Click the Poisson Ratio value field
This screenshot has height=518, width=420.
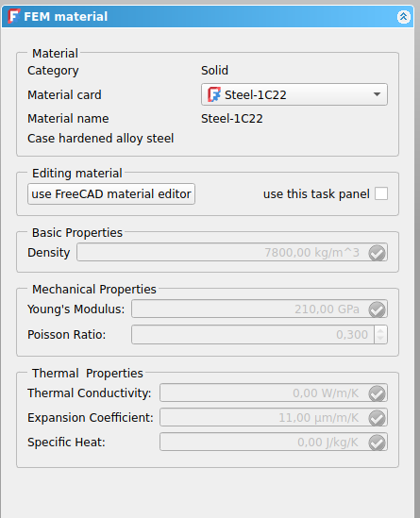pyautogui.click(x=253, y=335)
